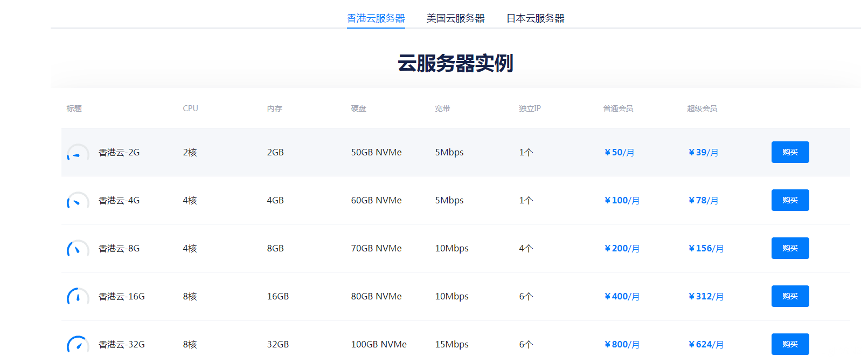Click the 100GB NVMe disk cell
This screenshot has width=868, height=362.
coord(379,344)
